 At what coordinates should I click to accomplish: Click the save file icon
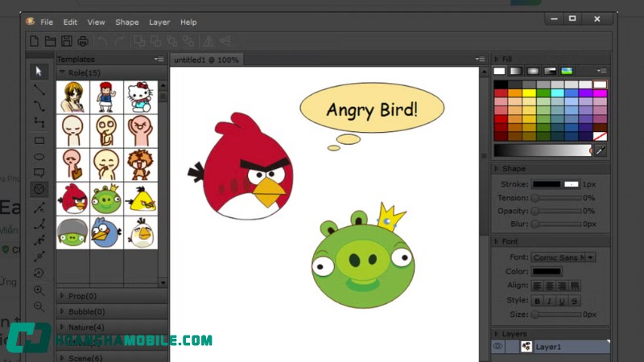pyautogui.click(x=66, y=41)
